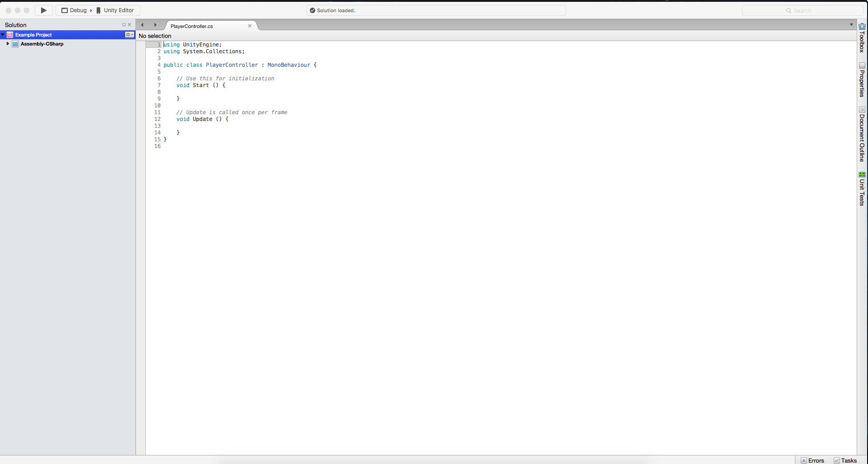Expand the Assembly-CSharp node
Viewport: 868px width, 464px height.
click(x=8, y=44)
